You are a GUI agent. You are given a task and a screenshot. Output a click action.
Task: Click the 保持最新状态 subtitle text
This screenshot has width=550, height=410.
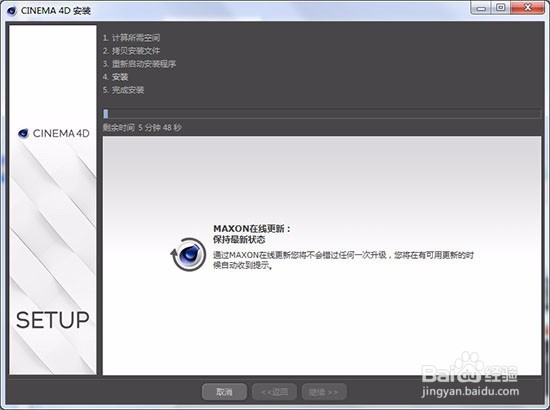pyautogui.click(x=239, y=240)
